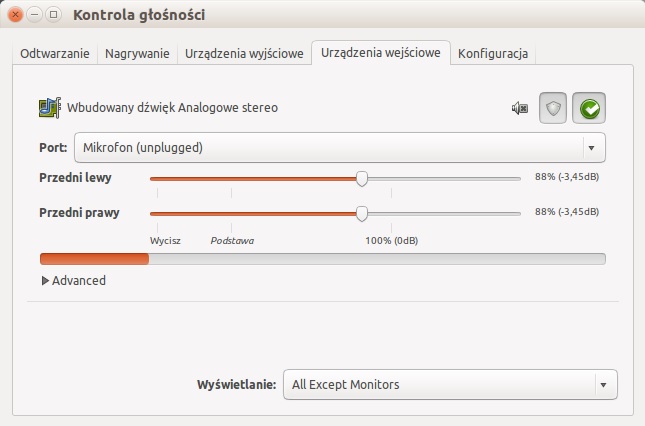Toggle the lock channels shield button
645x426 pixels.
click(x=553, y=108)
